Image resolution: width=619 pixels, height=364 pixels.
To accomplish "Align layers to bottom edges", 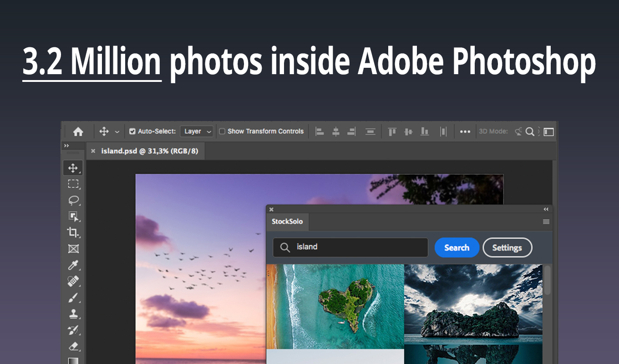I will coord(425,131).
